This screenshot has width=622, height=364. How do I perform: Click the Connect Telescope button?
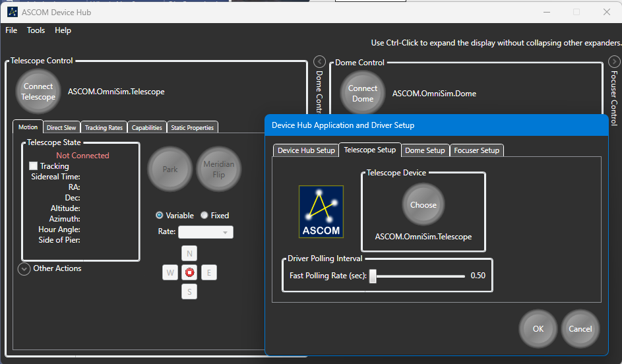[38, 92]
